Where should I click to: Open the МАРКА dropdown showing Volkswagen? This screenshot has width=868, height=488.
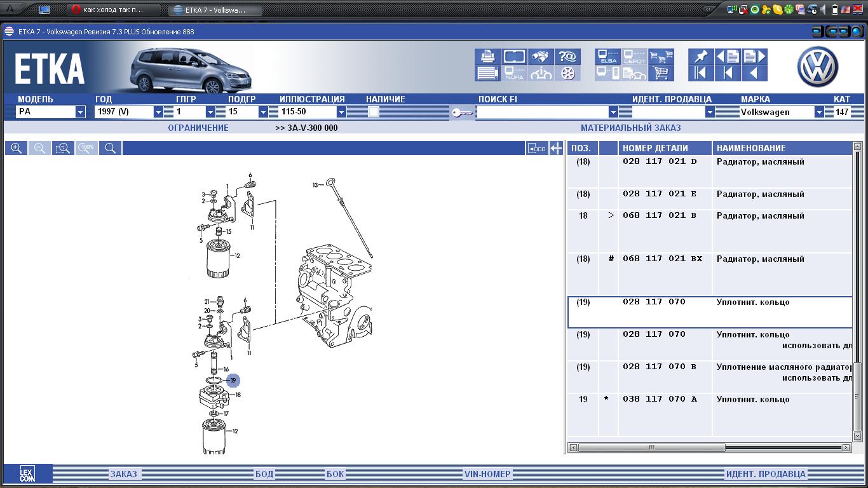[x=819, y=112]
